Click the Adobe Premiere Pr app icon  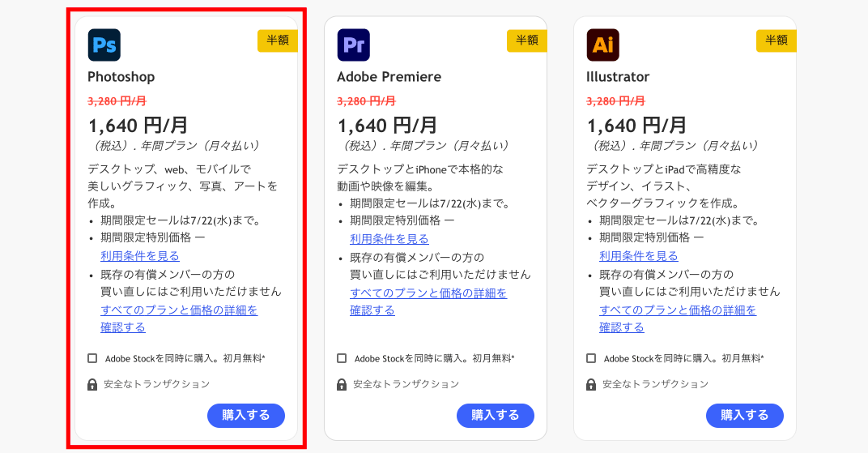click(354, 45)
